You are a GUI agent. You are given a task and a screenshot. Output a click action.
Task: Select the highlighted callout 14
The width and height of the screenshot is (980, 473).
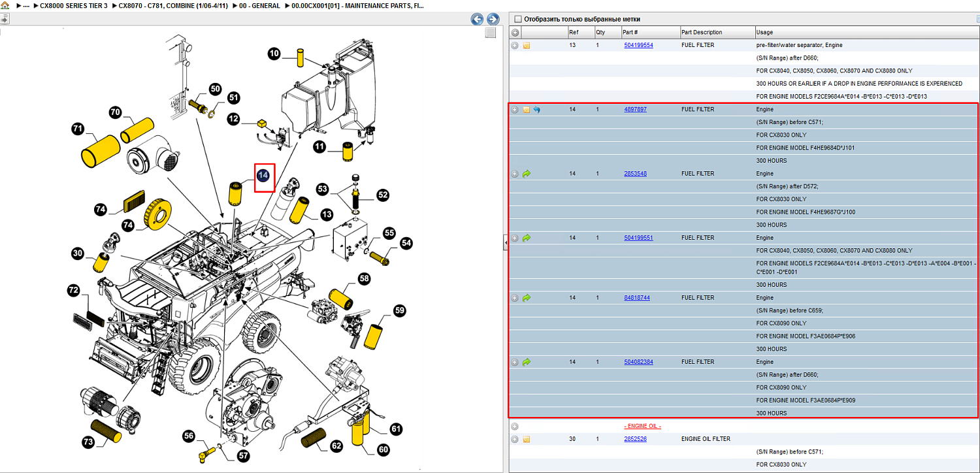pyautogui.click(x=263, y=176)
